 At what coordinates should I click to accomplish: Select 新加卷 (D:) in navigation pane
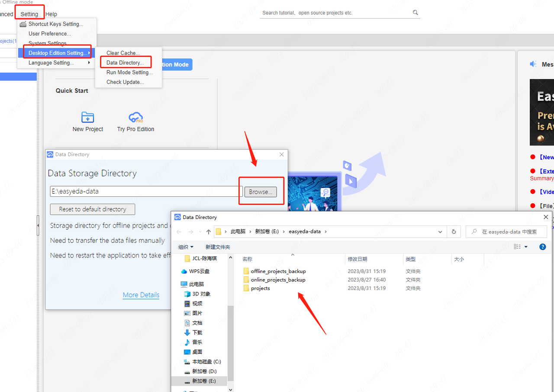200,371
